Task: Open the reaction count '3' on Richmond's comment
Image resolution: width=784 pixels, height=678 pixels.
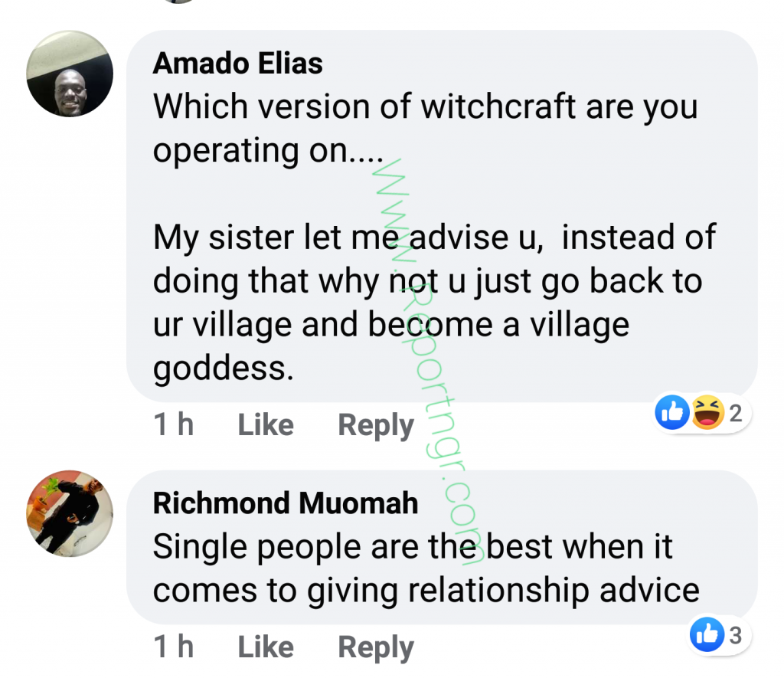Action: pyautogui.click(x=736, y=635)
